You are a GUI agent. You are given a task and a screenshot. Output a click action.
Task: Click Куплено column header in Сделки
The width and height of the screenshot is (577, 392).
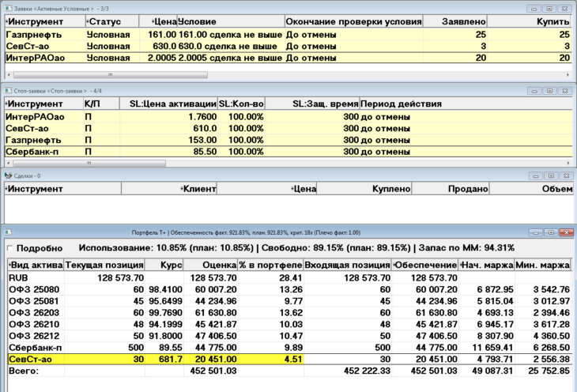tap(364, 189)
